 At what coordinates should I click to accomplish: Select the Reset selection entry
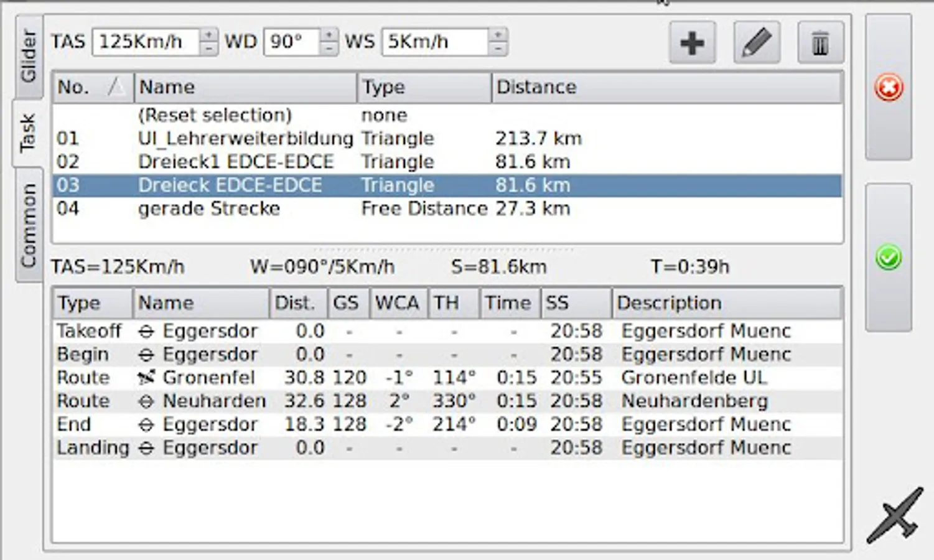pos(215,115)
